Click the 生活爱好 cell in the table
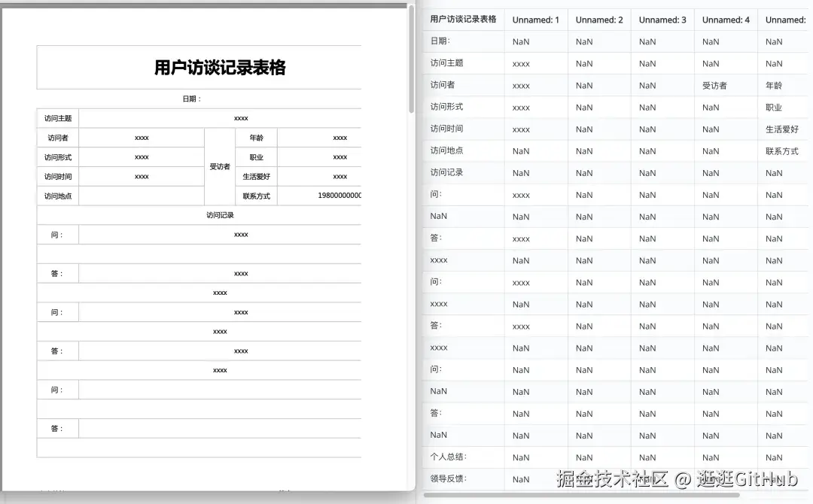 [783, 129]
